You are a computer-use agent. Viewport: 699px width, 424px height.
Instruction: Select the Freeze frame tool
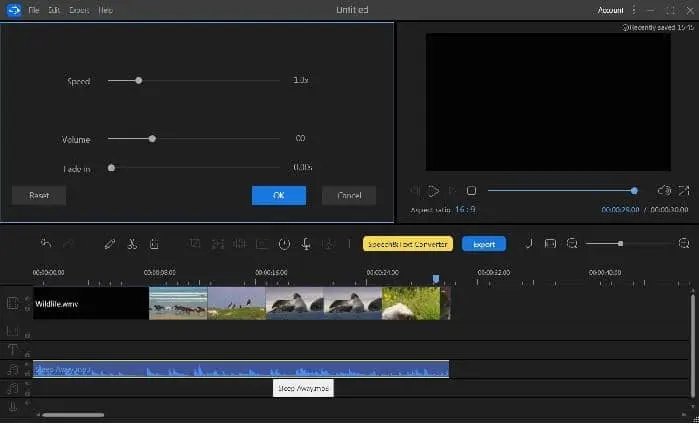click(262, 243)
